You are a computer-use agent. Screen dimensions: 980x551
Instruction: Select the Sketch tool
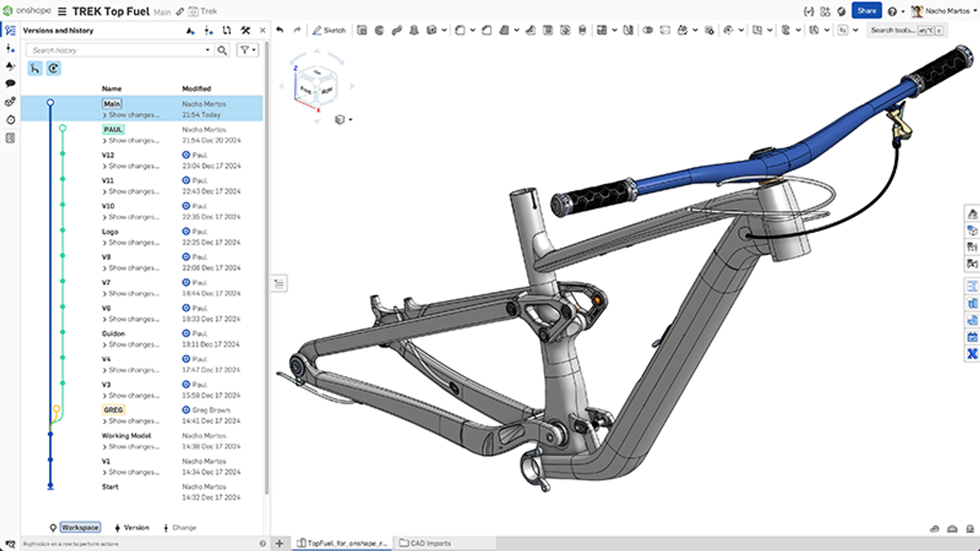pos(331,29)
